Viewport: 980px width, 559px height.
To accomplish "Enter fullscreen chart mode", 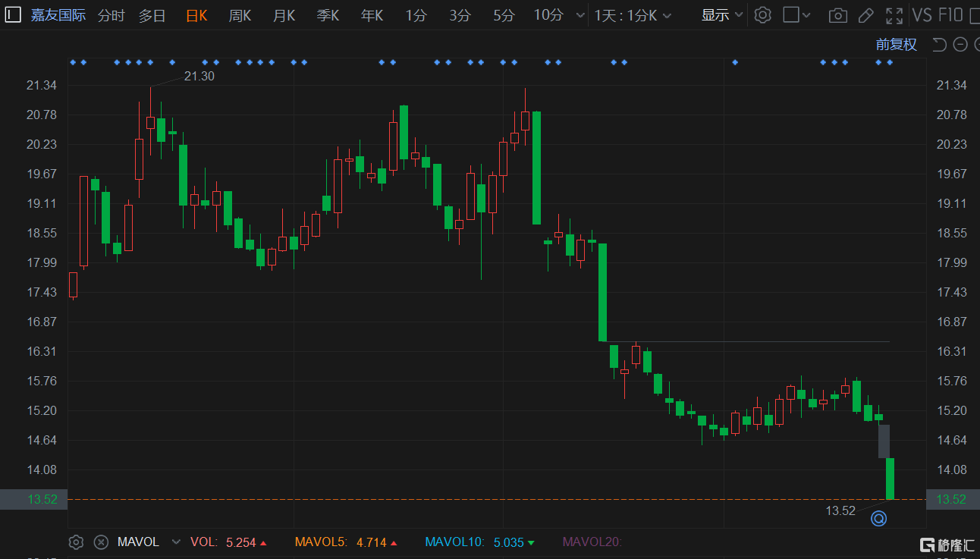I will tap(894, 15).
